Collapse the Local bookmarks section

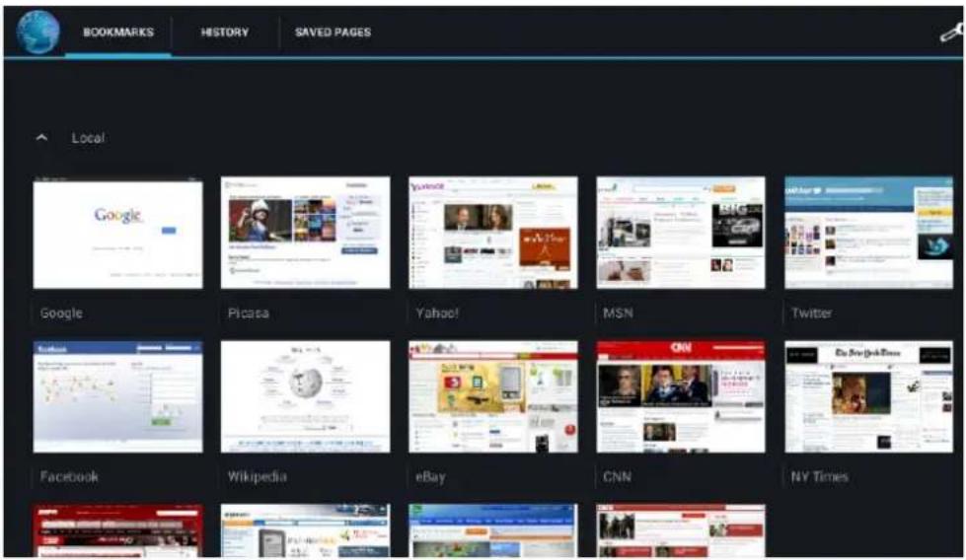[41, 138]
